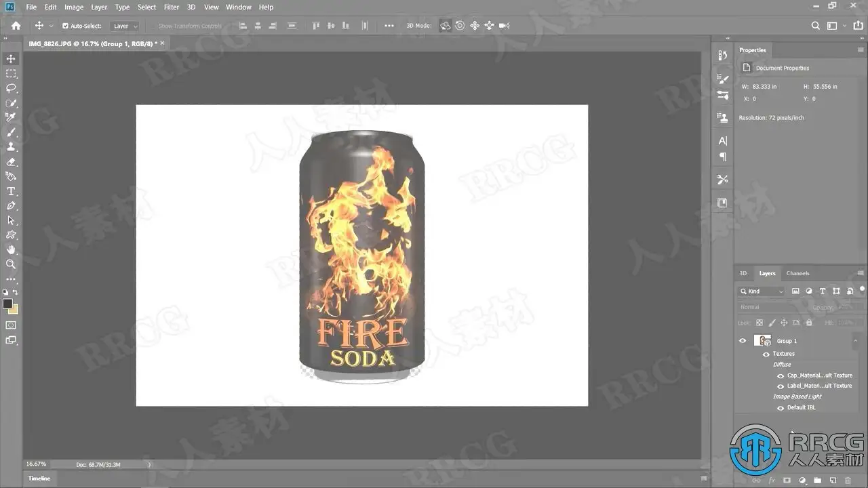Click the zoom percentage field 16.67%
Image resolution: width=868 pixels, height=488 pixels.
(36, 464)
